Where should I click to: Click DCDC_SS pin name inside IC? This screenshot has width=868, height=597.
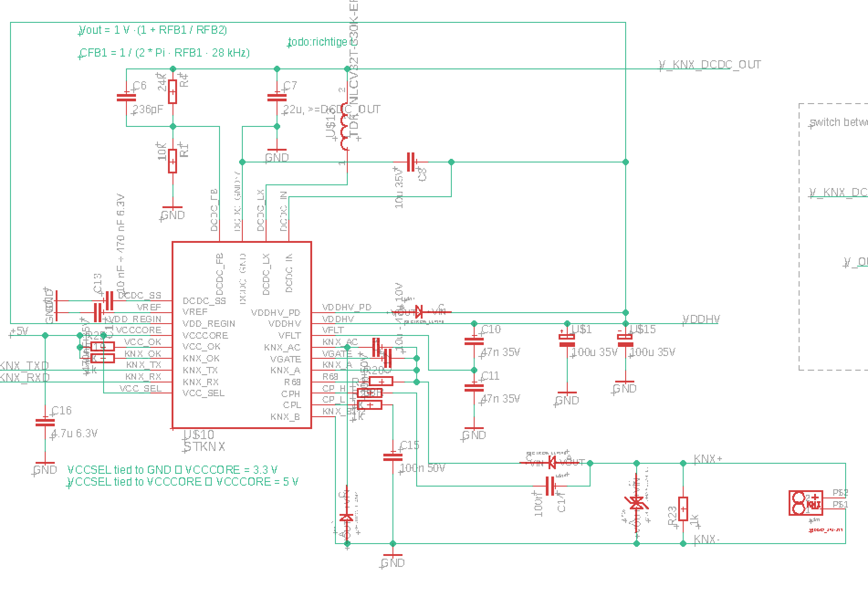pyautogui.click(x=204, y=301)
